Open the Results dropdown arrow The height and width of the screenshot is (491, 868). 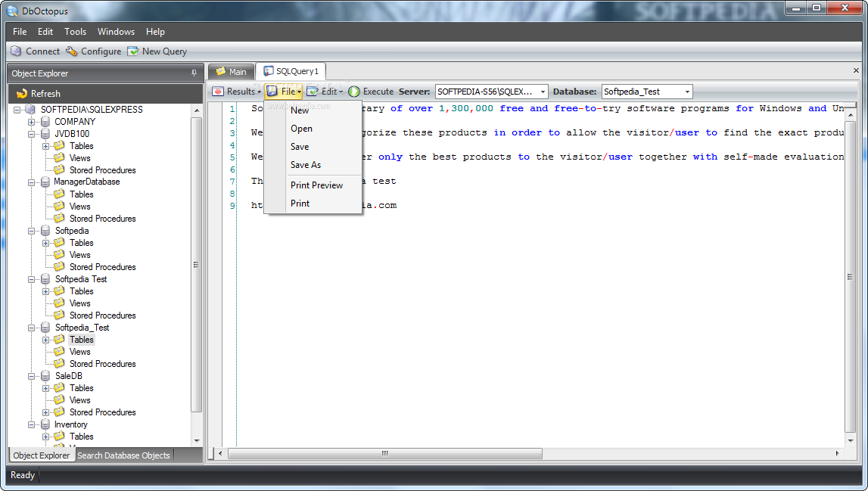[x=259, y=92]
